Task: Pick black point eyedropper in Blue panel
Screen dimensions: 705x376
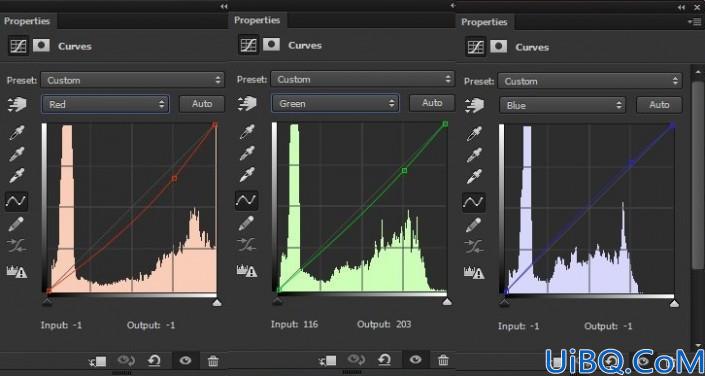Action: (474, 134)
